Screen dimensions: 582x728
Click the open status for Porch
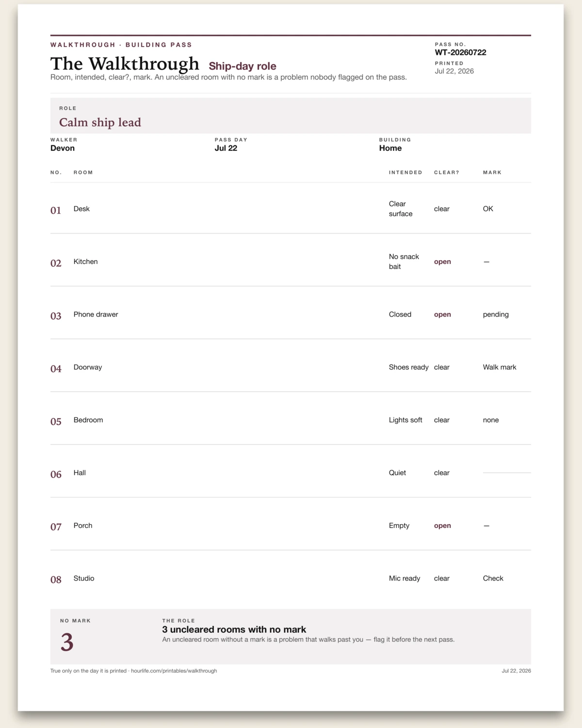[x=442, y=526]
